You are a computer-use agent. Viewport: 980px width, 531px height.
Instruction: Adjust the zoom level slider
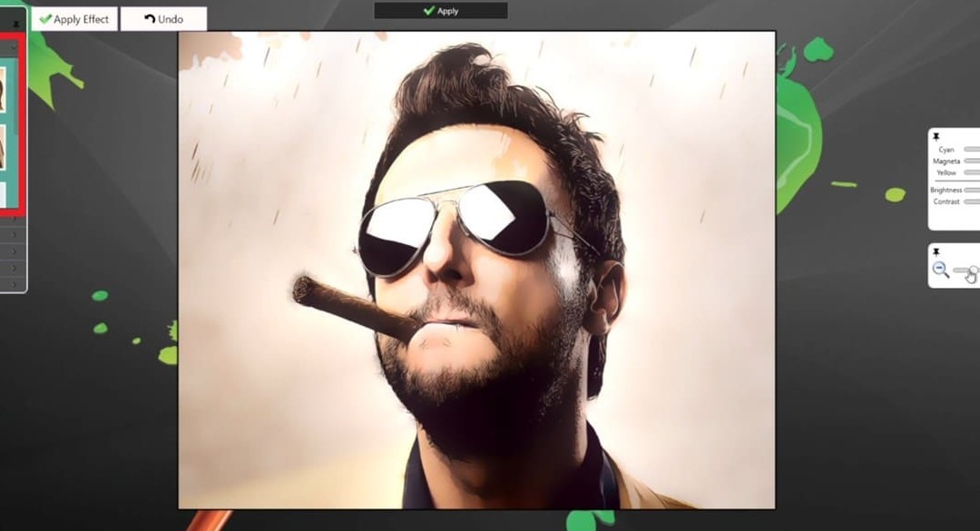pos(966,270)
